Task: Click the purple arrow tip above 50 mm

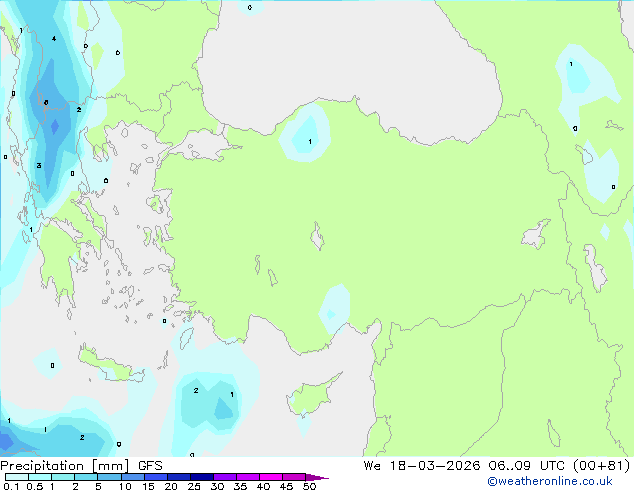Action: tap(317, 477)
